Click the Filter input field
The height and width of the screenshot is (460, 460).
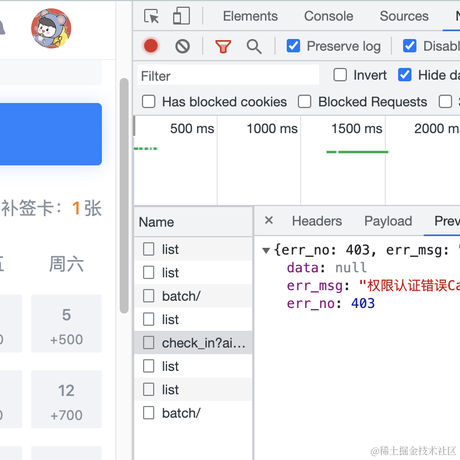[x=228, y=75]
